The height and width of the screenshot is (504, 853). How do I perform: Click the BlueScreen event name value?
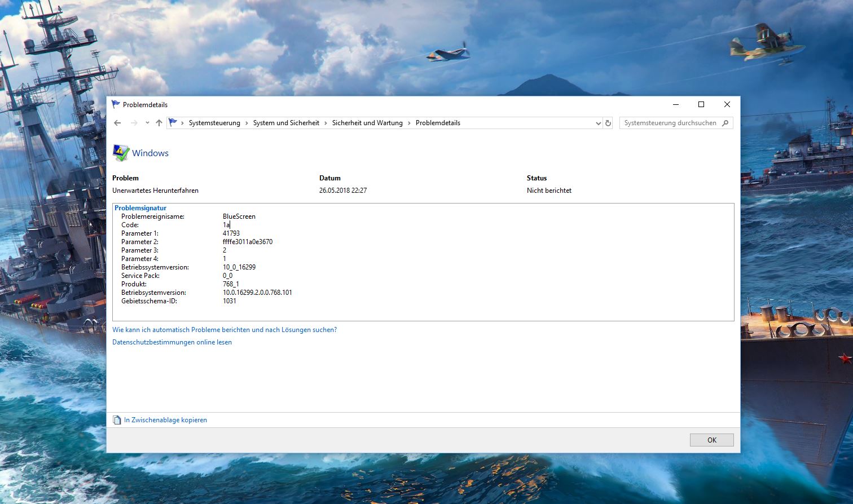(239, 216)
